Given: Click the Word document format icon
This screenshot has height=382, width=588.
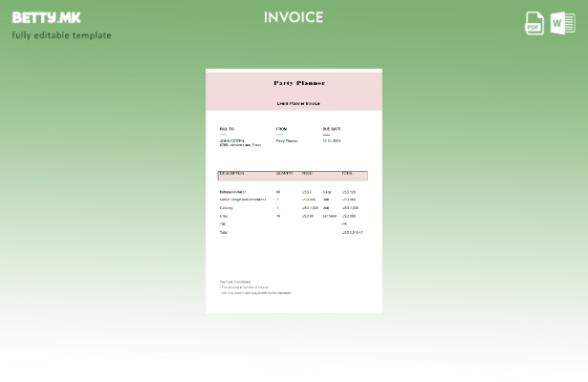Looking at the screenshot, I should pos(562,23).
